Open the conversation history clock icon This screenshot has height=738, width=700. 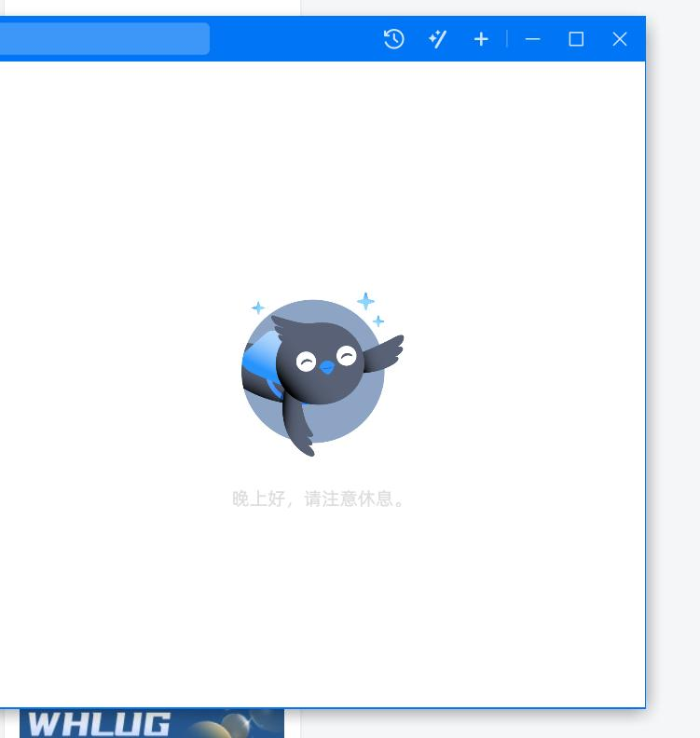click(x=393, y=39)
